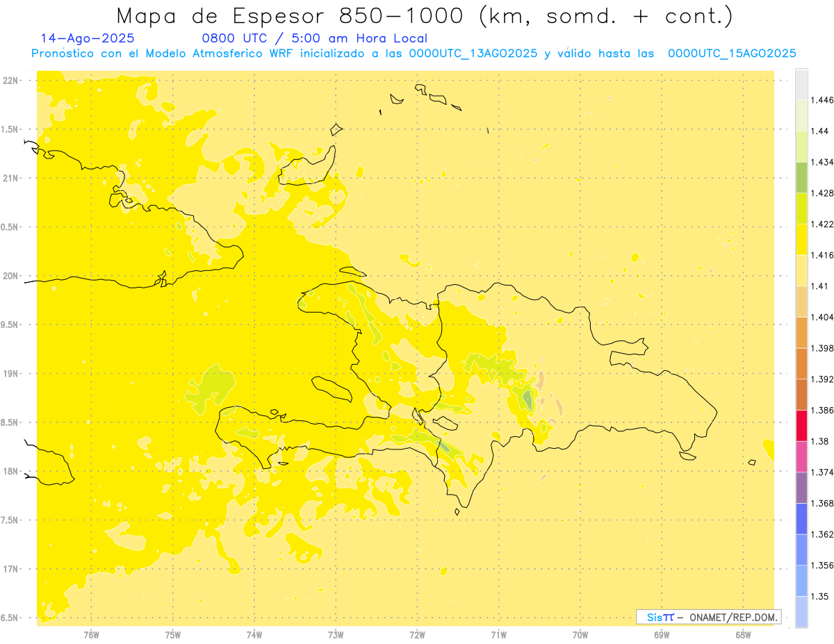Click the legend value 1.404
The height and width of the screenshot is (644, 834).
click(824, 317)
